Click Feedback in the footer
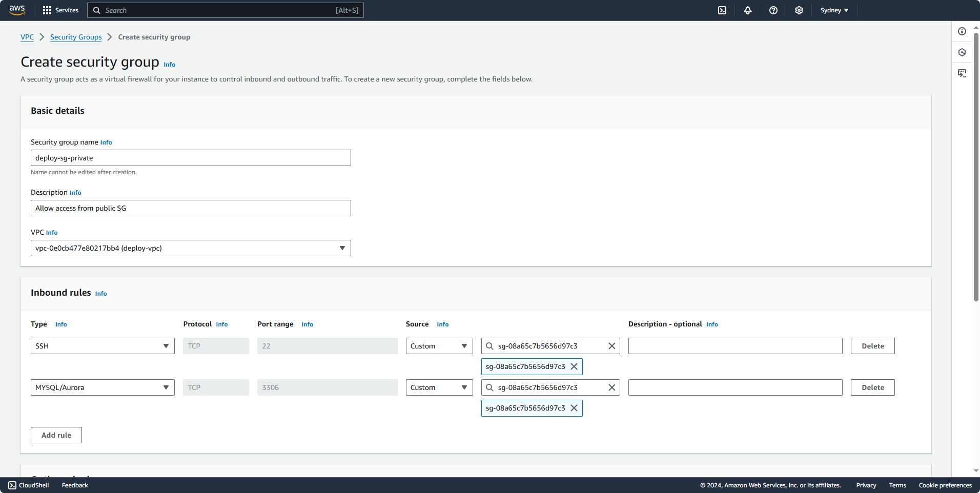Screen dimensions: 980x493 click(x=75, y=485)
